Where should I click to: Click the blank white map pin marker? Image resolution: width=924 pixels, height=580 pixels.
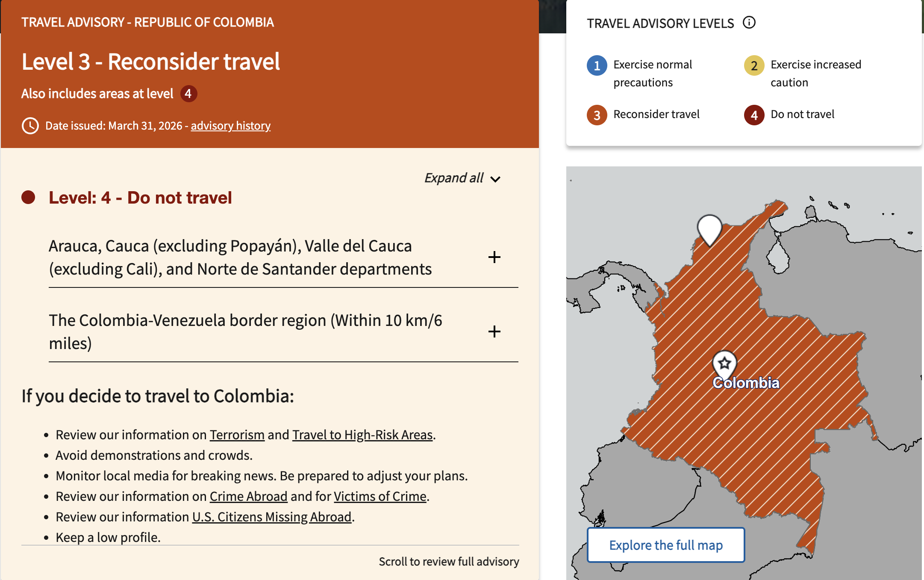[x=709, y=228]
